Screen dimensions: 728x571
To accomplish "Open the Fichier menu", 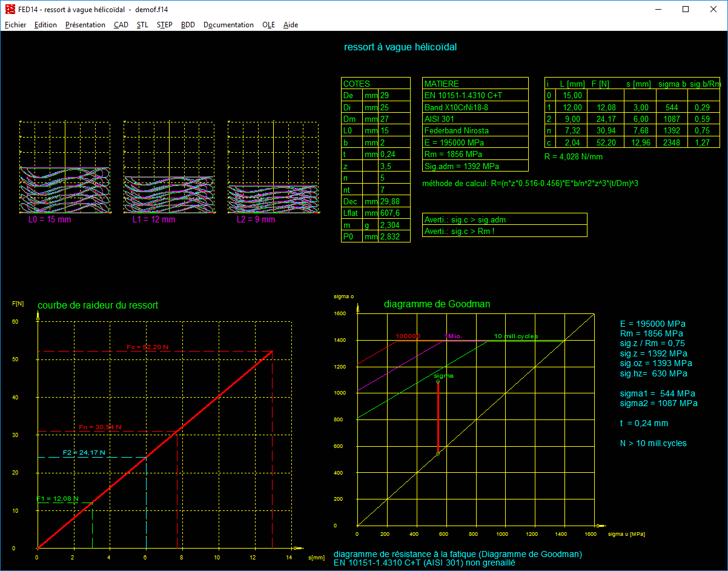I will 15,25.
